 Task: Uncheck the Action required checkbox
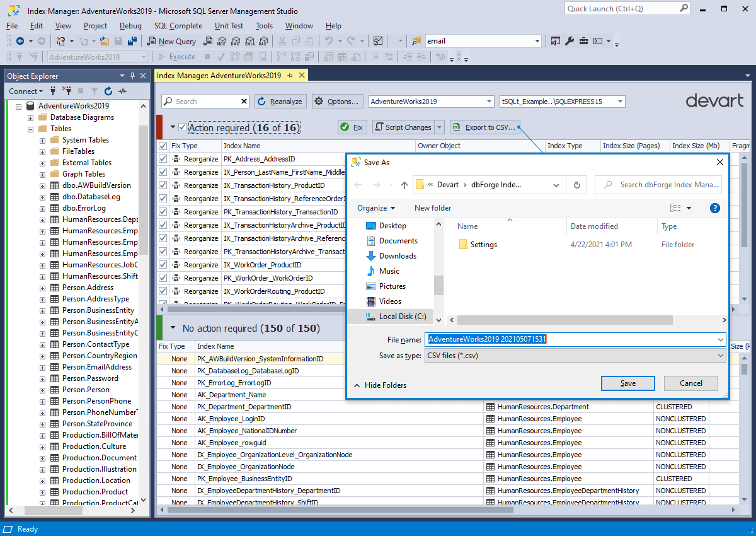[x=183, y=127]
